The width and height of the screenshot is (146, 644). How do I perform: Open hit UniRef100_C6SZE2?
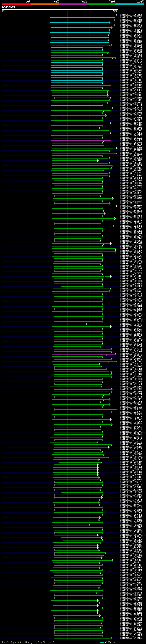[131, 15]
